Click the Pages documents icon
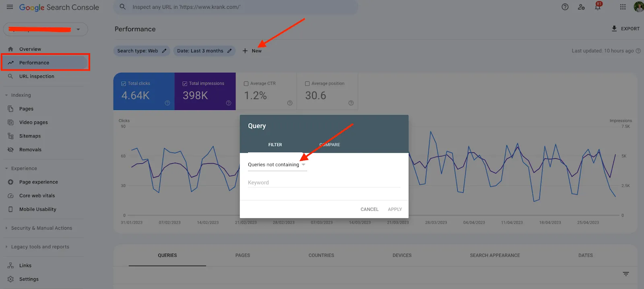Viewport: 644px width, 289px height. point(10,109)
